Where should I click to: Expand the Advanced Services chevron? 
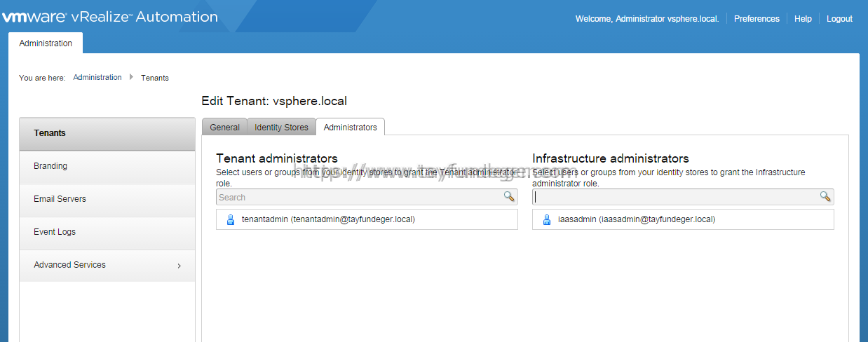[x=179, y=266]
